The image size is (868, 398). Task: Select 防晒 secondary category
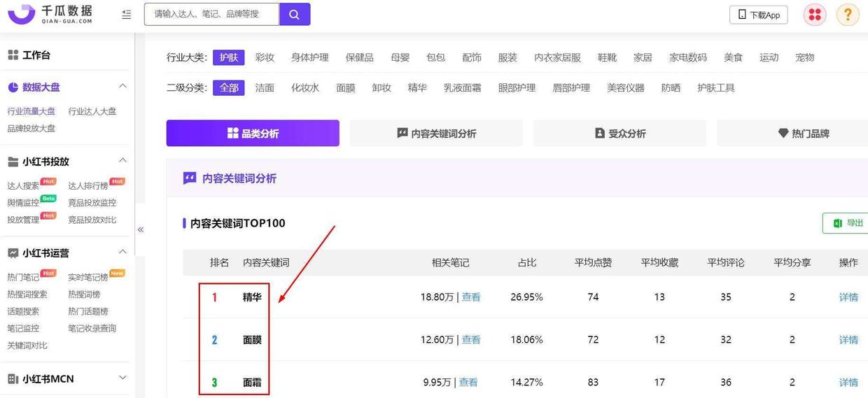pyautogui.click(x=671, y=87)
